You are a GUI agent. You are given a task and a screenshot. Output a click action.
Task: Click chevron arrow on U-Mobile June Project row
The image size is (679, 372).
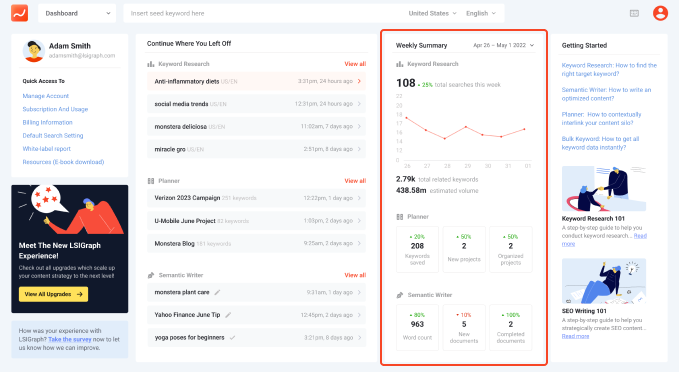359,221
